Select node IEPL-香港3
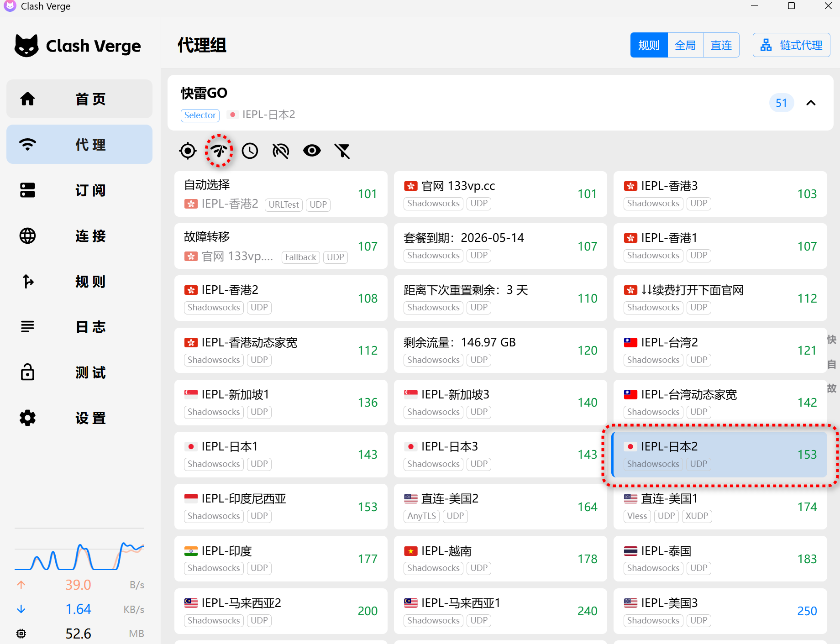This screenshot has height=644, width=840. coord(720,194)
